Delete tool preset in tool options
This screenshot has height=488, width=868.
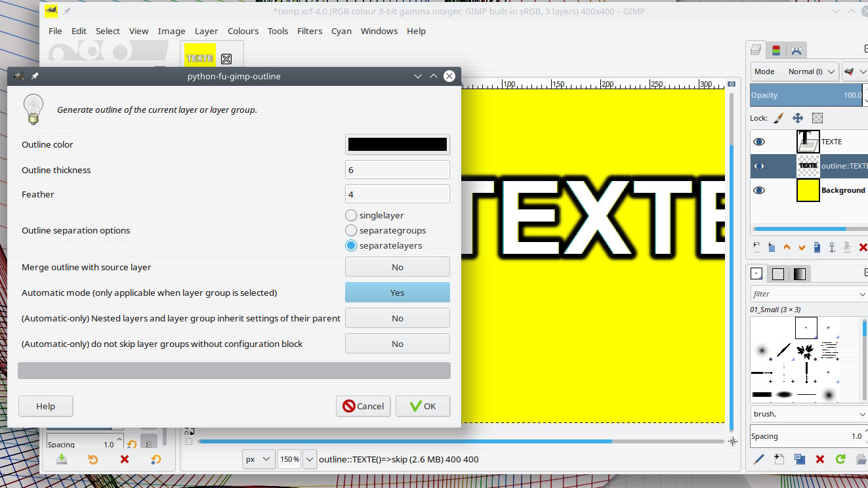click(x=124, y=459)
